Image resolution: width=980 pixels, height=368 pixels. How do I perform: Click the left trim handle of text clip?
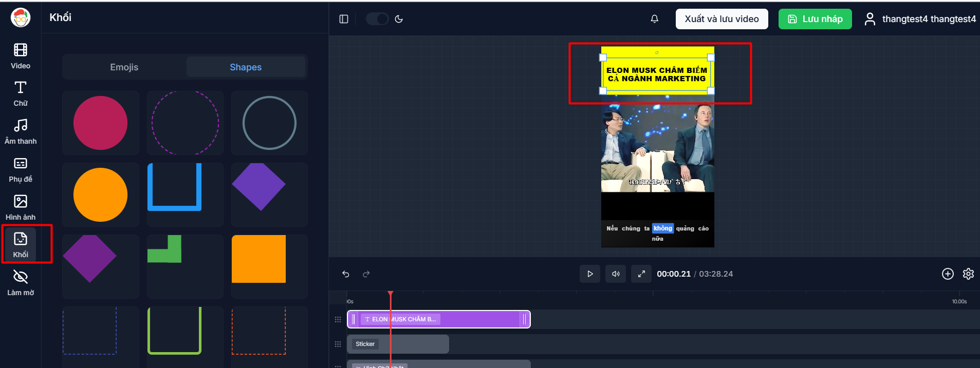pos(354,319)
